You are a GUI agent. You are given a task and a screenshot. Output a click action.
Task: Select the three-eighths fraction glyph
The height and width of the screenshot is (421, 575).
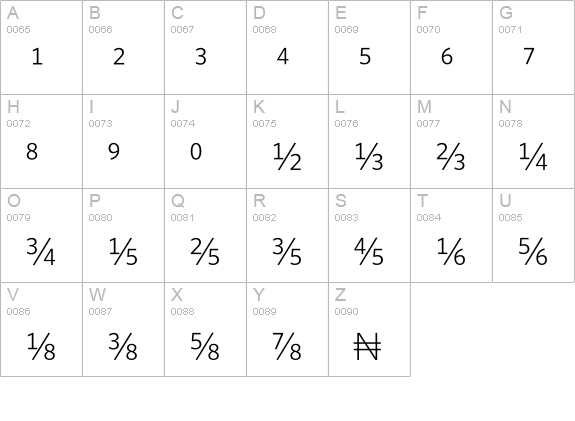(123, 346)
